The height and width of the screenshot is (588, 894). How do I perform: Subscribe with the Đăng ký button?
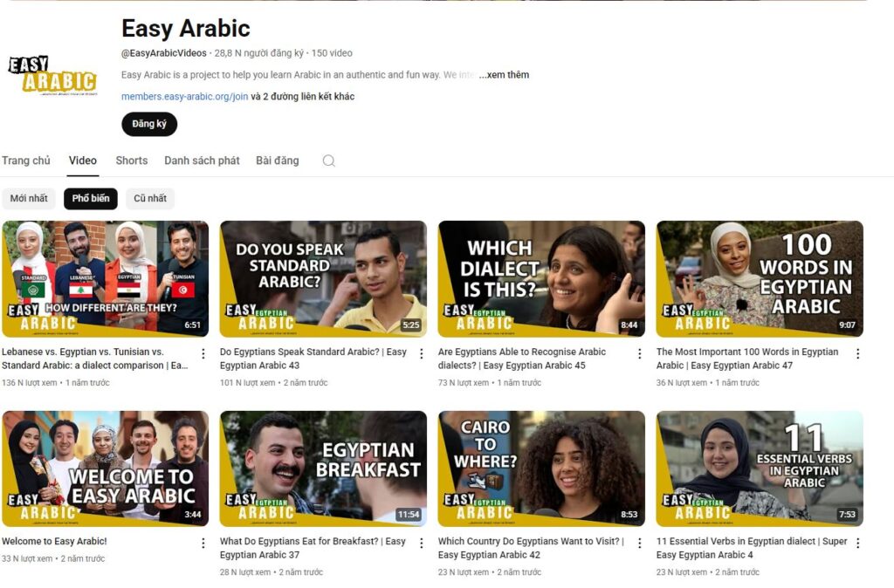[149, 124]
